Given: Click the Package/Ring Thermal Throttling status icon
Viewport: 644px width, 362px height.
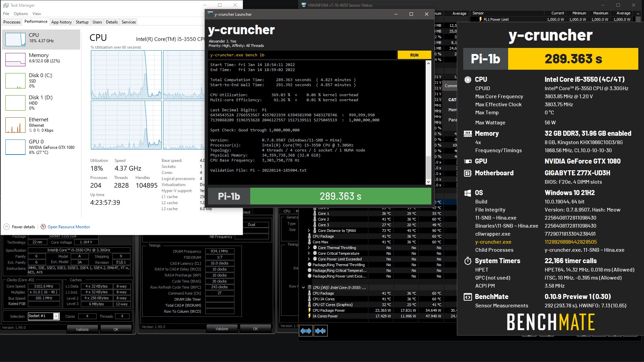Looking at the screenshot, I should coord(310,265).
